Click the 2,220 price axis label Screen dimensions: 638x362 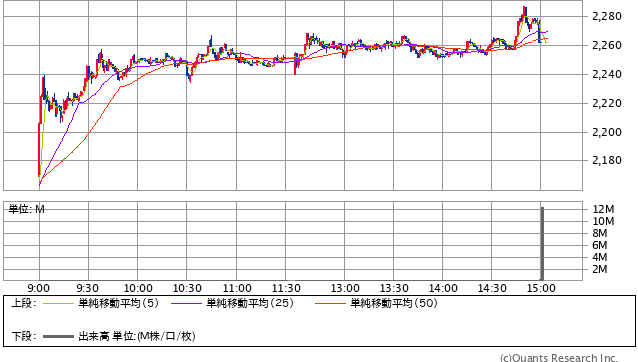click(607, 103)
